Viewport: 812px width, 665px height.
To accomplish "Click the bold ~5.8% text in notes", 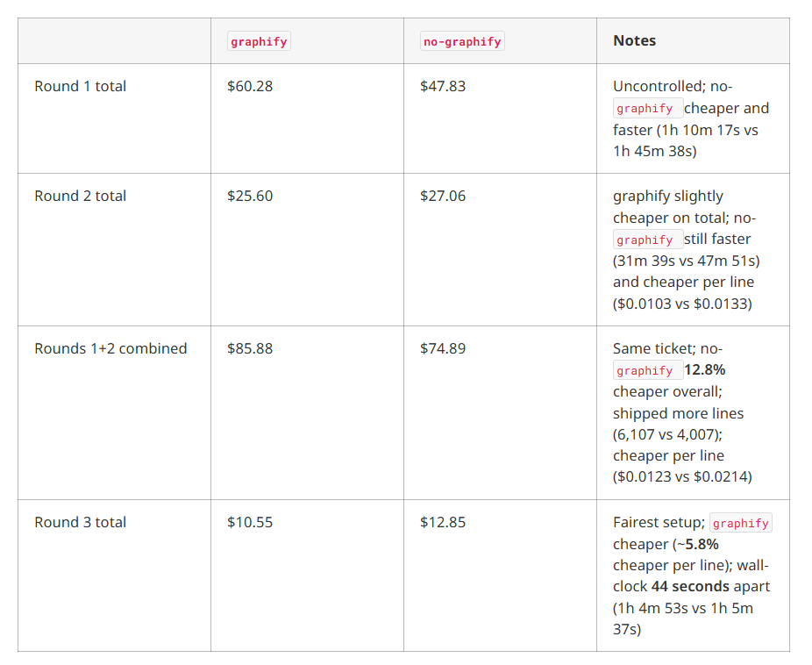I will (697, 544).
